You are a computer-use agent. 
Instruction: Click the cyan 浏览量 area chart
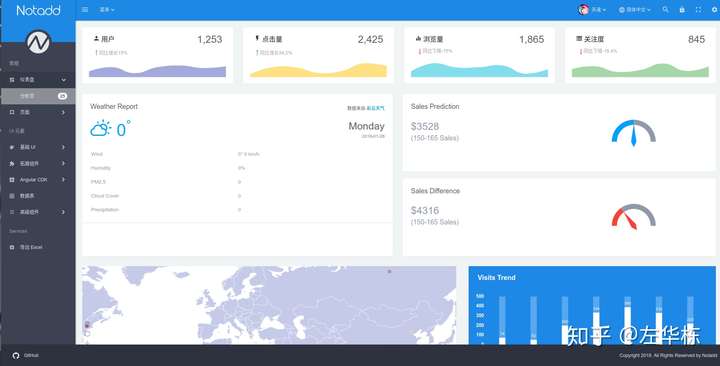pyautogui.click(x=479, y=70)
